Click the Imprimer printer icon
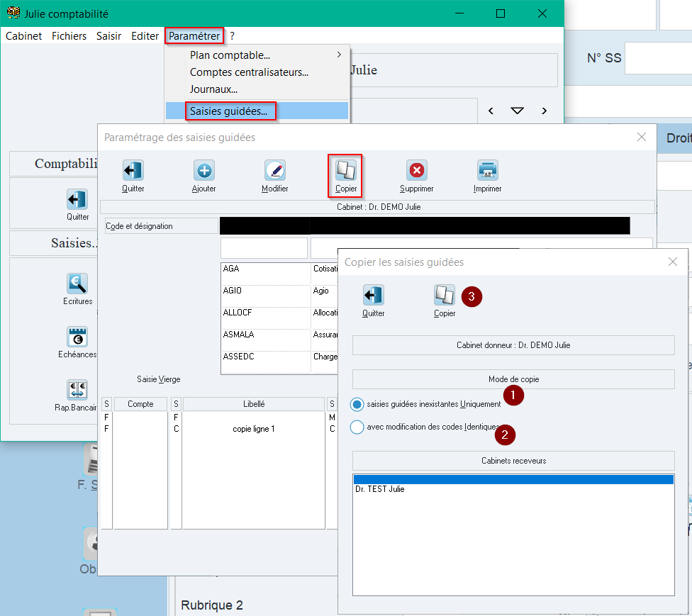This screenshot has width=692, height=616. coord(488,170)
